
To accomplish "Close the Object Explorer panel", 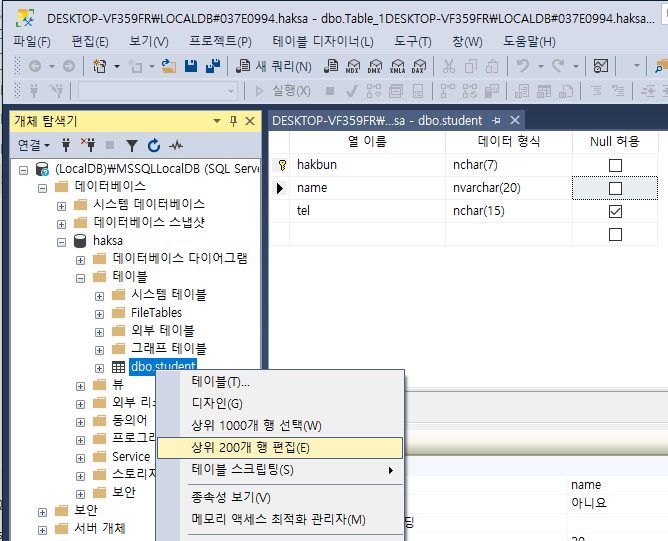I will point(250,121).
